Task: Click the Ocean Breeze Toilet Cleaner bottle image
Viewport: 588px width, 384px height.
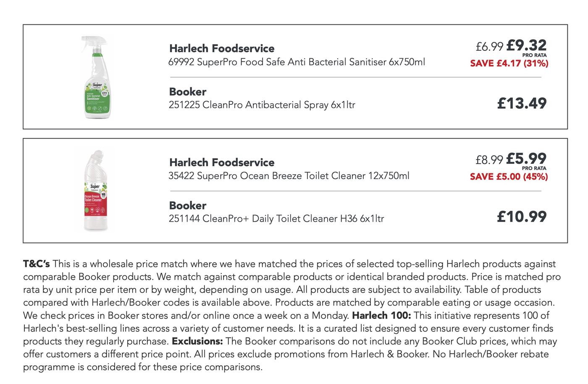Action: click(96, 190)
